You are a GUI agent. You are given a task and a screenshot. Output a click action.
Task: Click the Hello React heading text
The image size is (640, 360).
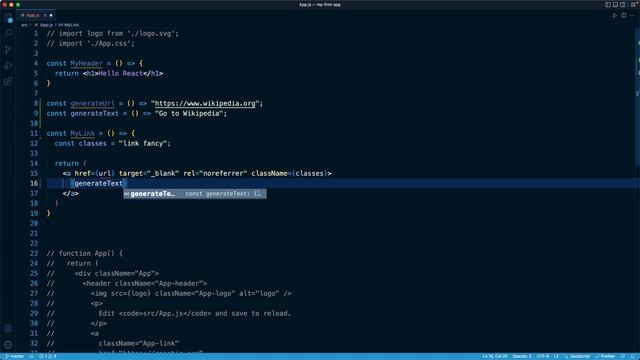click(120, 73)
